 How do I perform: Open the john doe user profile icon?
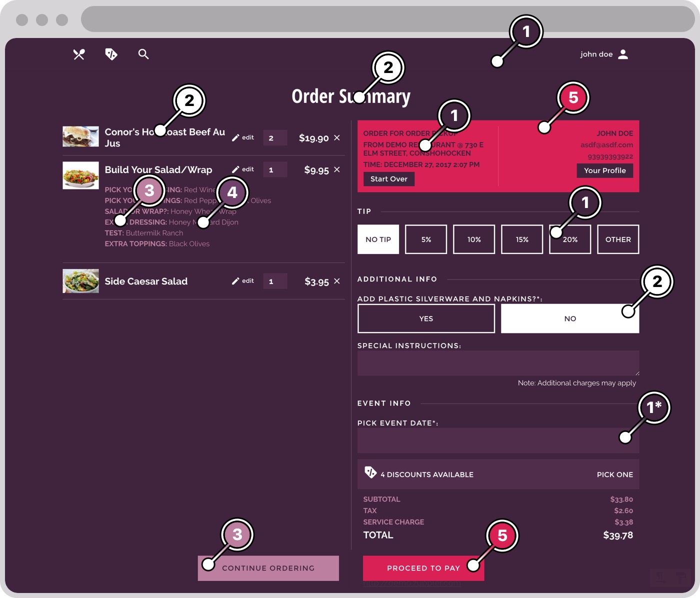(x=623, y=54)
